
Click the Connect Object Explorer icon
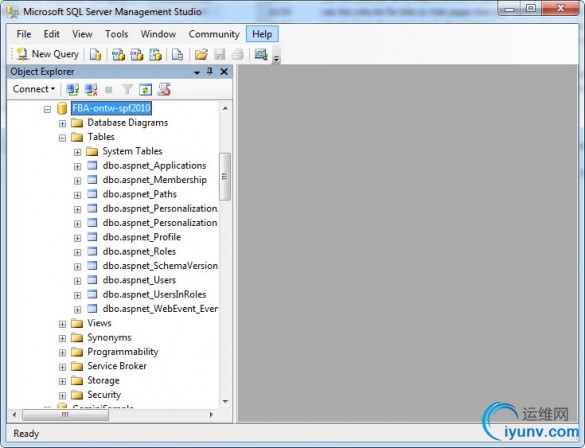pyautogui.click(x=72, y=90)
